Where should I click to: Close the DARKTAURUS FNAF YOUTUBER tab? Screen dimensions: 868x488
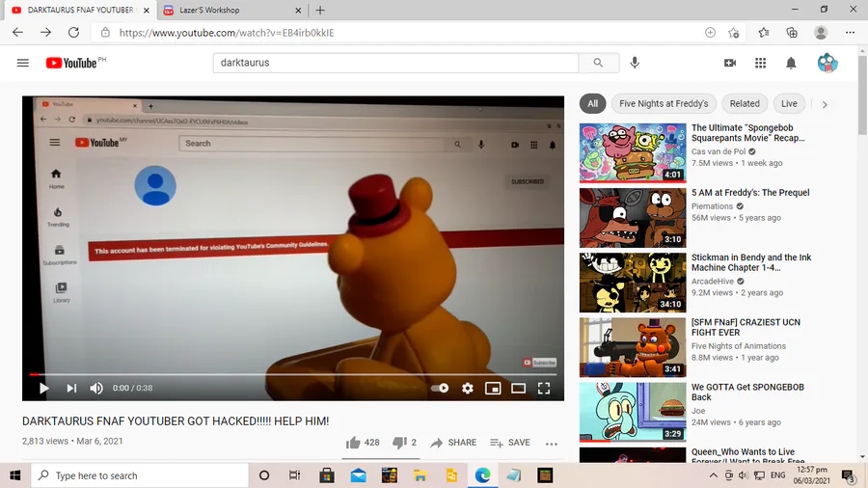pyautogui.click(x=147, y=10)
